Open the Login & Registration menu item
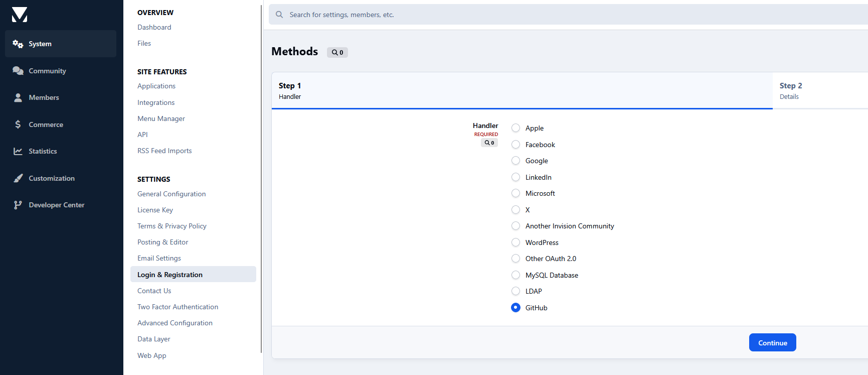This screenshot has height=375, width=868. [x=193, y=274]
